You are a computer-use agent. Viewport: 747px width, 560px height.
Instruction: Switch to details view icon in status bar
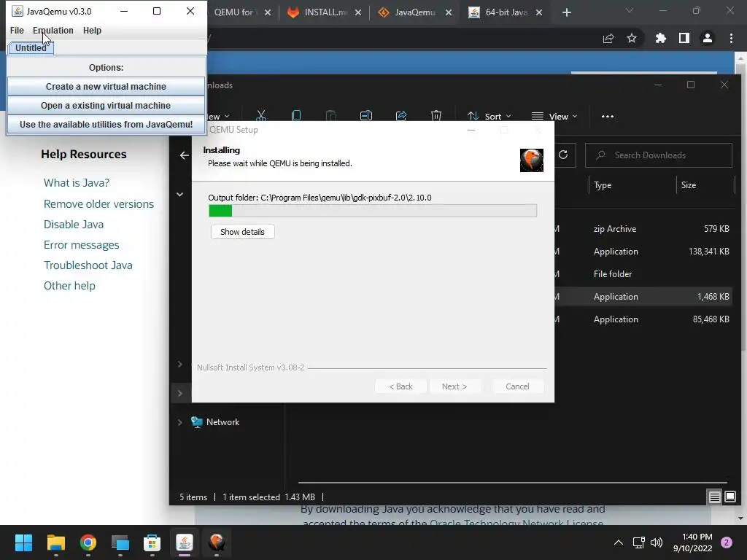[714, 497]
